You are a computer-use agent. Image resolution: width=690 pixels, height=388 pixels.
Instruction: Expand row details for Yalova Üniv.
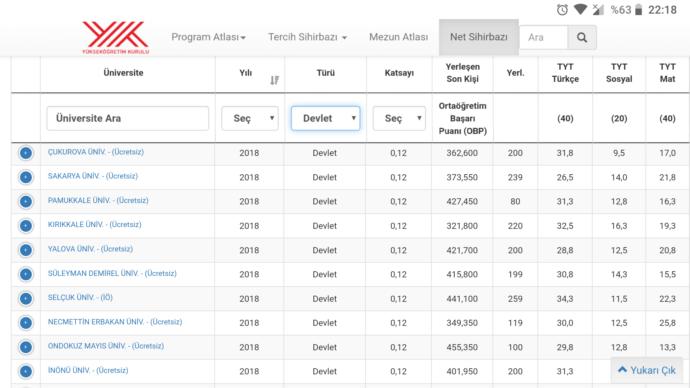26,250
